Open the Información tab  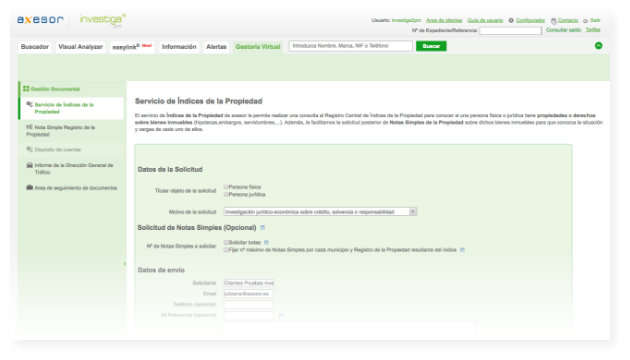pyautogui.click(x=179, y=47)
